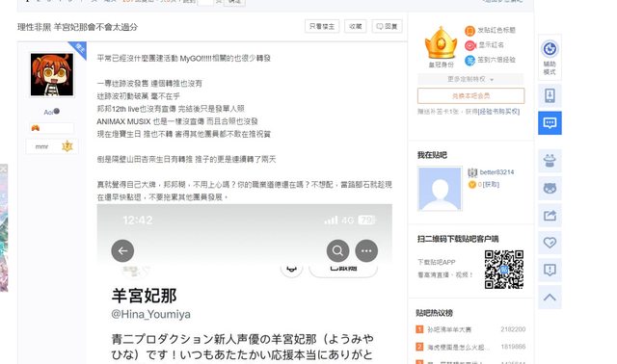
Task: Open the 经验书购买权 link
Action: click(498, 112)
